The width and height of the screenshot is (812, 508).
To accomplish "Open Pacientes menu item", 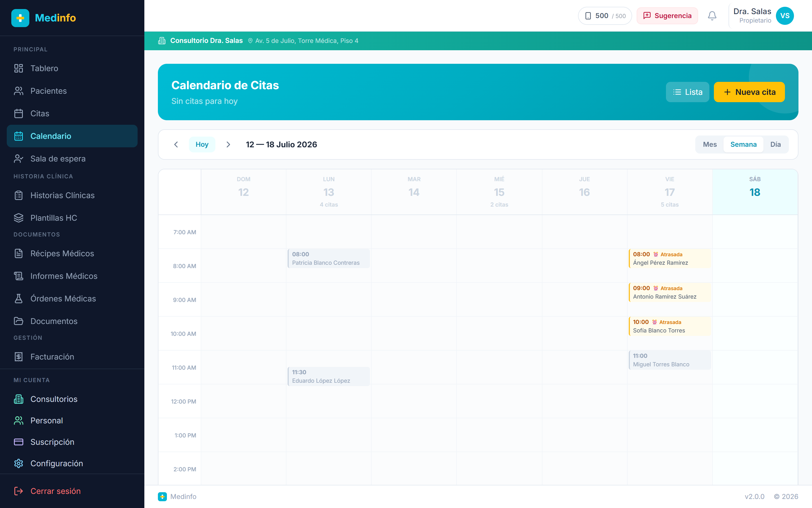I will (x=72, y=91).
